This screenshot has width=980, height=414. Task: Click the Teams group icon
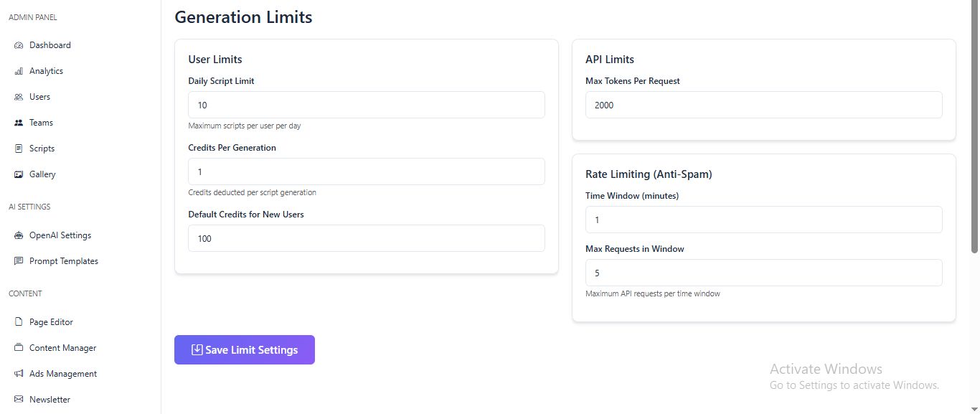(x=19, y=123)
